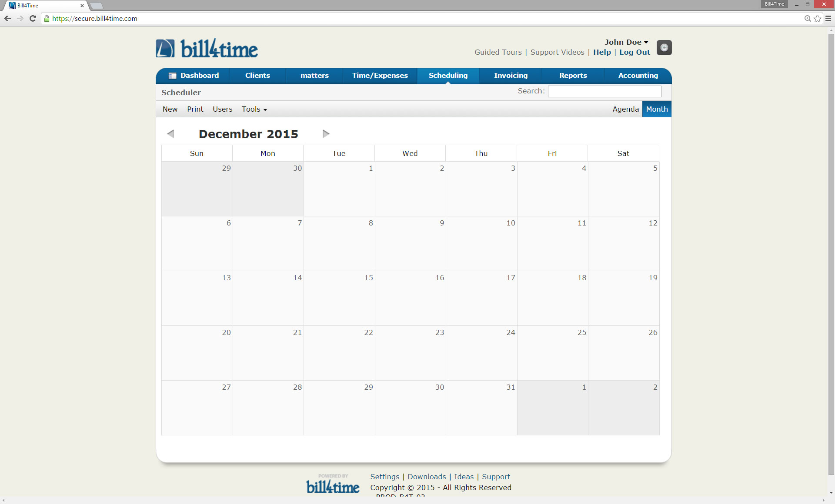Open the Invoicing tab

(511, 76)
